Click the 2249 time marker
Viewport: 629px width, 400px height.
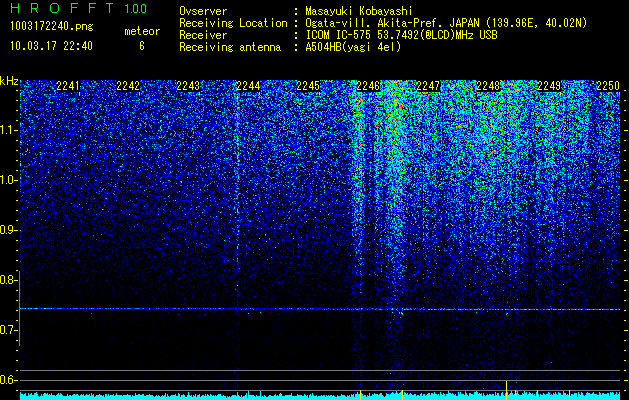[x=549, y=86]
